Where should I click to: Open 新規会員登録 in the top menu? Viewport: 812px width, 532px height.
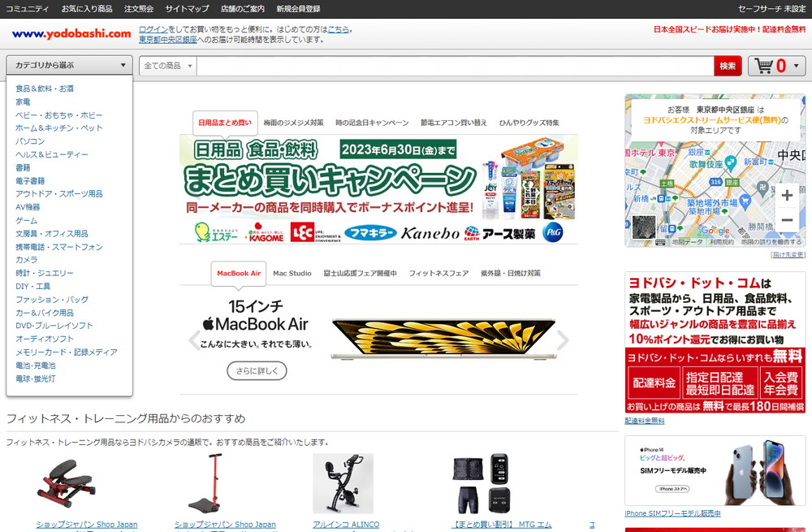click(x=298, y=9)
